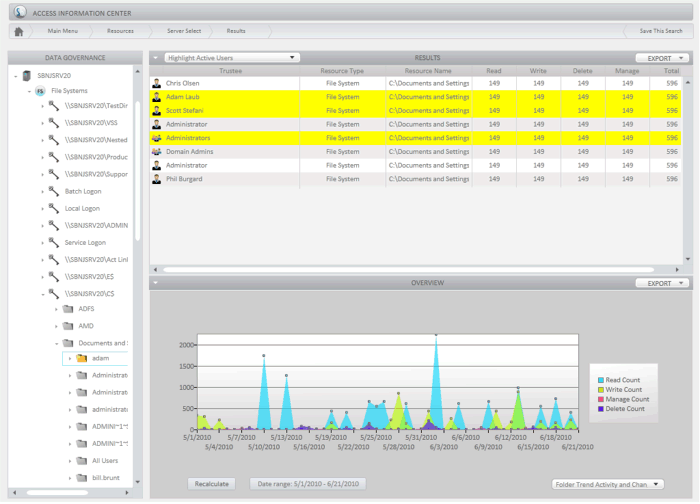
Task: Select the Phil Burgard trustee name
Action: coord(184,179)
